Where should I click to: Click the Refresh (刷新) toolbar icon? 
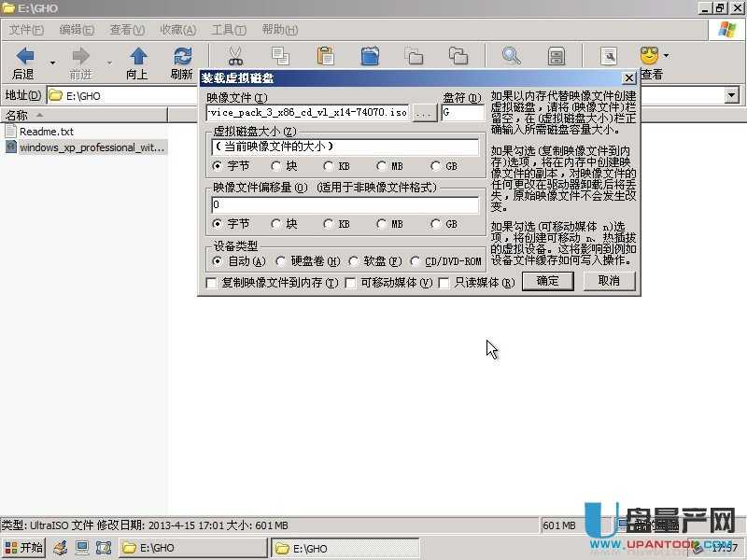click(x=183, y=57)
